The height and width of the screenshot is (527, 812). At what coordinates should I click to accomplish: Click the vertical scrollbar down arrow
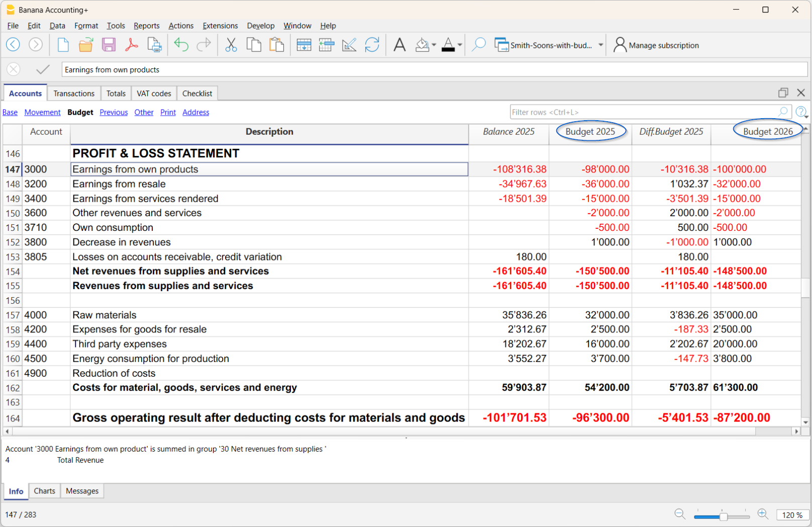(805, 422)
